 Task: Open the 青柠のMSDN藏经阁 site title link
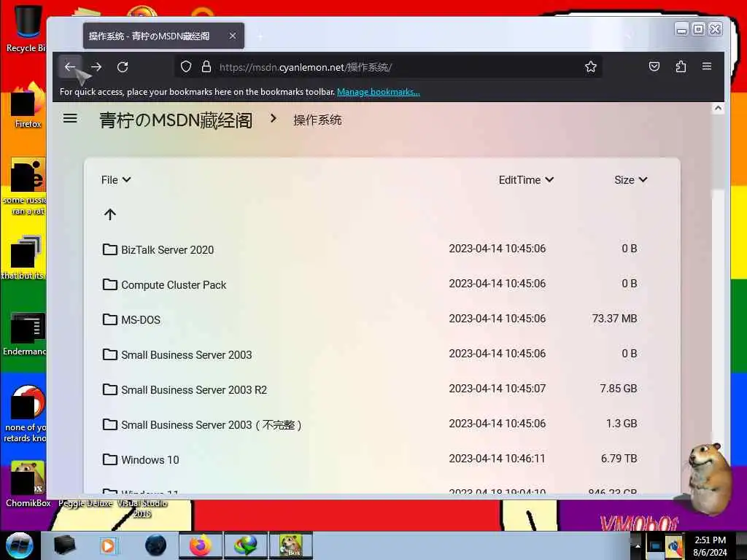(176, 120)
